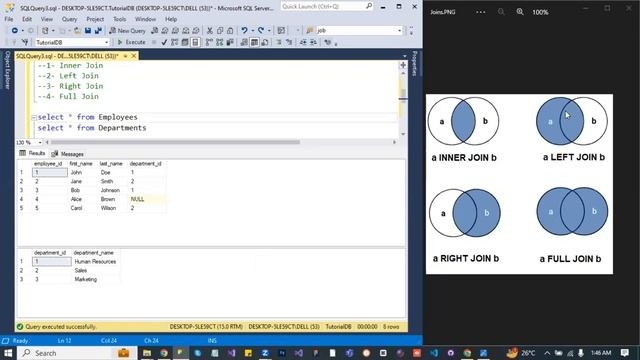
Task: Click 'Departments' in the query editor
Action: (x=122, y=128)
